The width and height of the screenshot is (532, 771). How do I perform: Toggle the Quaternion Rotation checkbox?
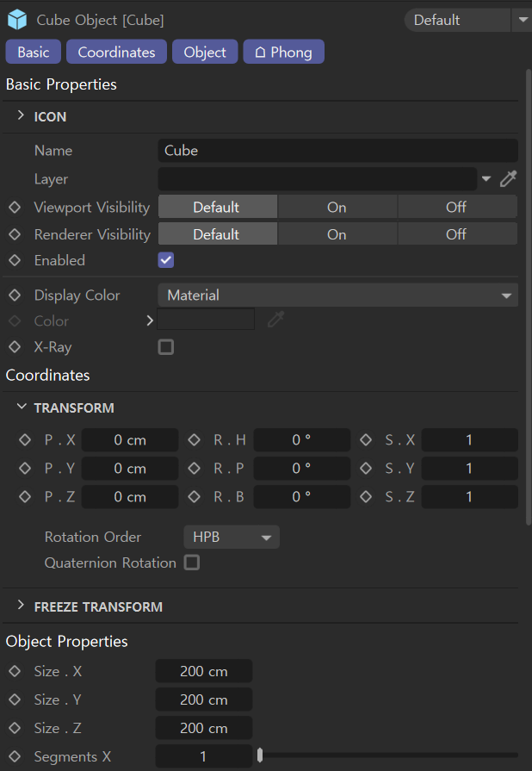192,563
